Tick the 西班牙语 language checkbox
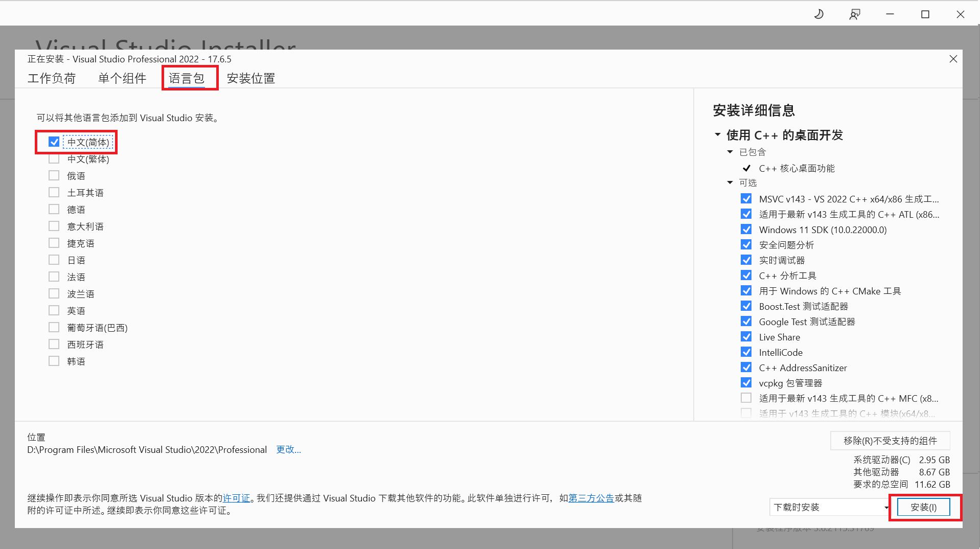The image size is (980, 549). [x=54, y=345]
